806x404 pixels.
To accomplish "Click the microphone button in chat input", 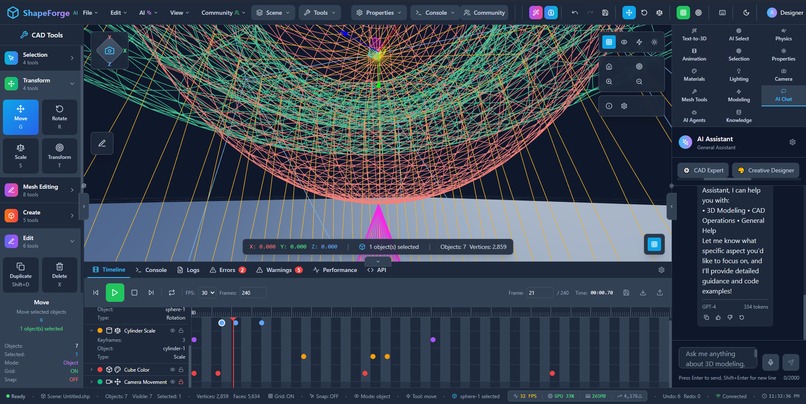I will (771, 362).
